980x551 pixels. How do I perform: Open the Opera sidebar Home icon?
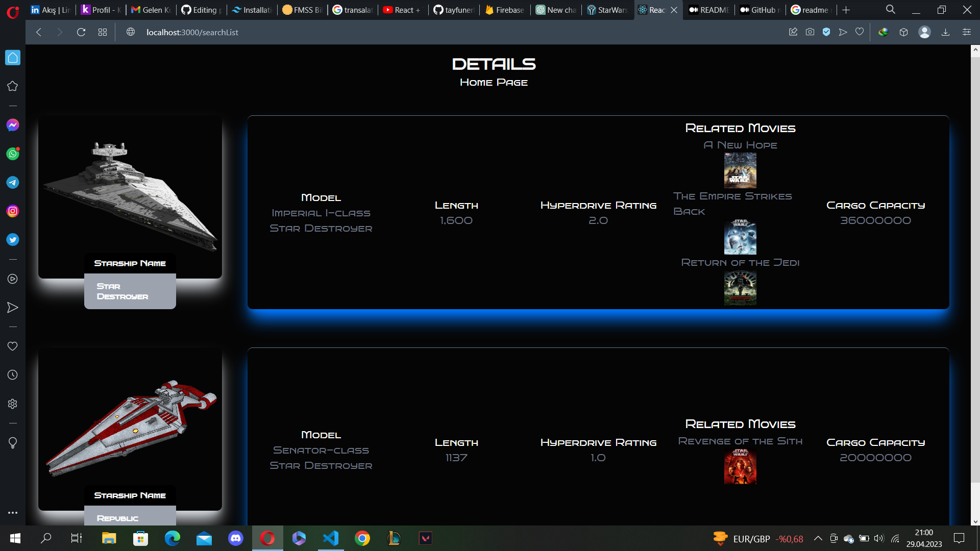tap(13, 58)
